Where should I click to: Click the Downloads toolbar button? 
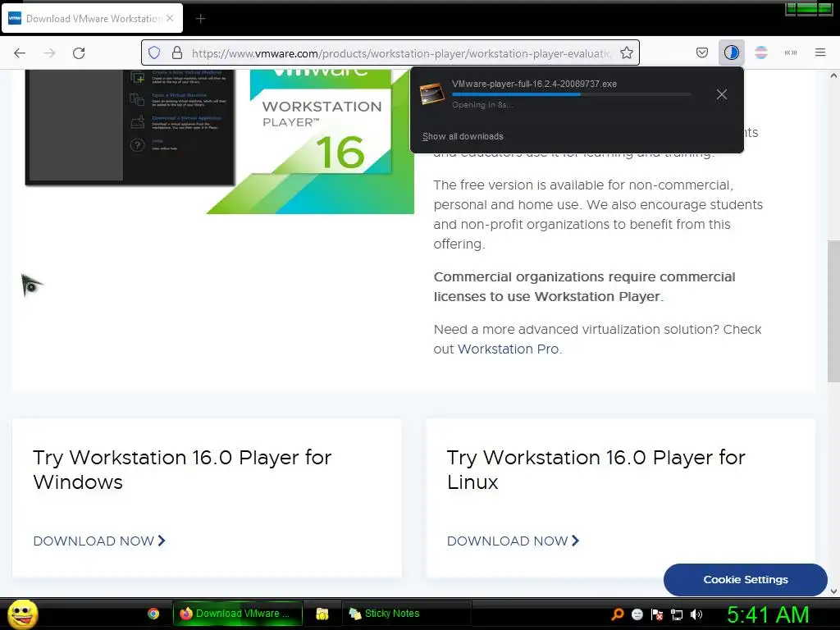731,52
